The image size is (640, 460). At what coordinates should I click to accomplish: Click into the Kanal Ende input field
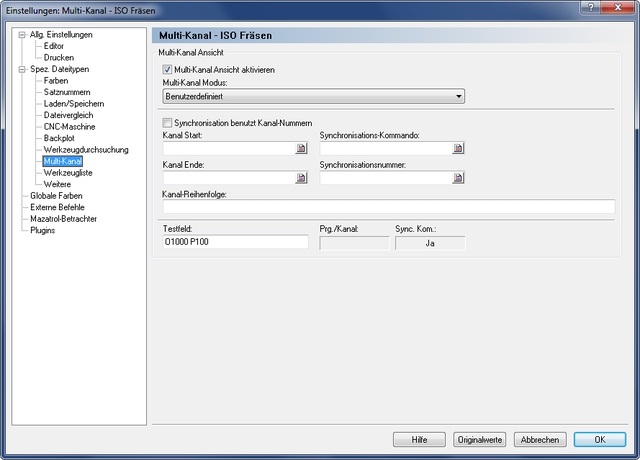pos(229,178)
